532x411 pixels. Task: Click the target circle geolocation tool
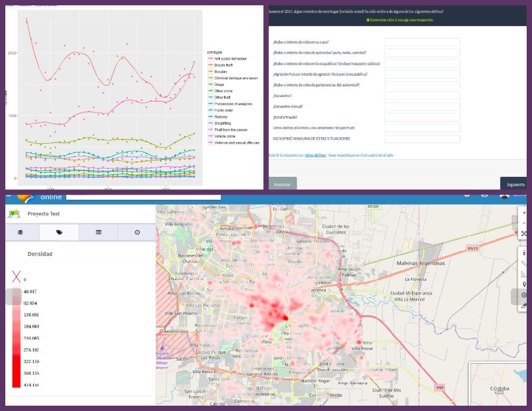click(524, 295)
